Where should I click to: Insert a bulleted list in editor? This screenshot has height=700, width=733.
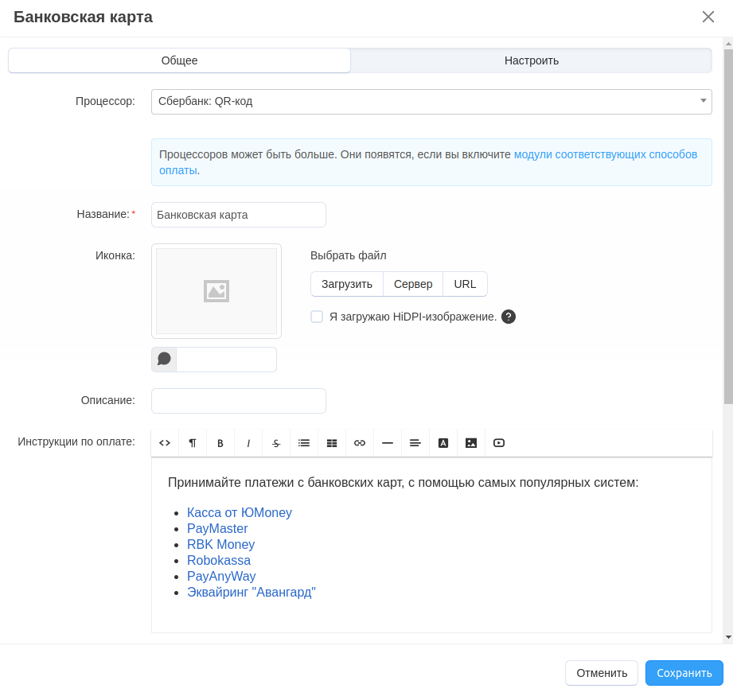(304, 443)
